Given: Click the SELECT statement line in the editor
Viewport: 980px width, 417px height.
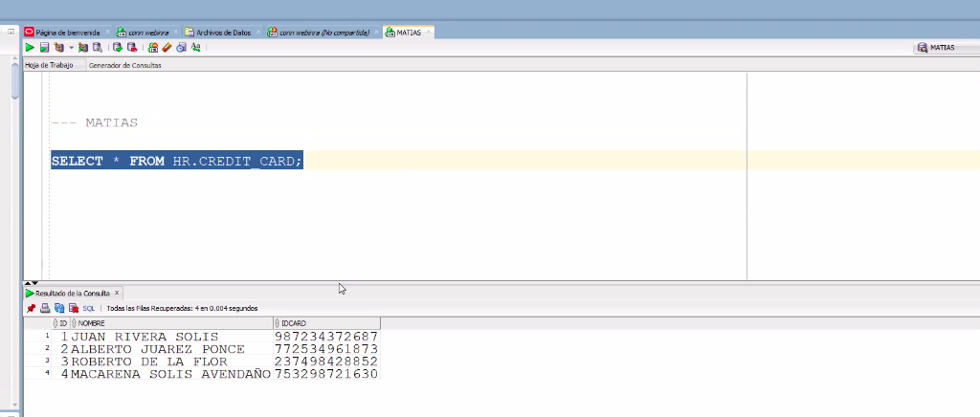Looking at the screenshot, I should click(x=177, y=161).
